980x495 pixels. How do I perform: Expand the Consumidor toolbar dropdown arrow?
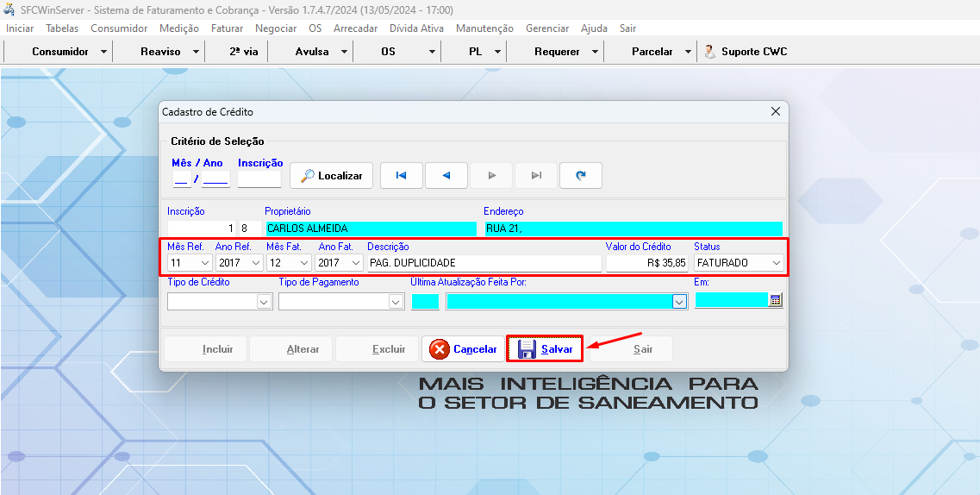[103, 52]
